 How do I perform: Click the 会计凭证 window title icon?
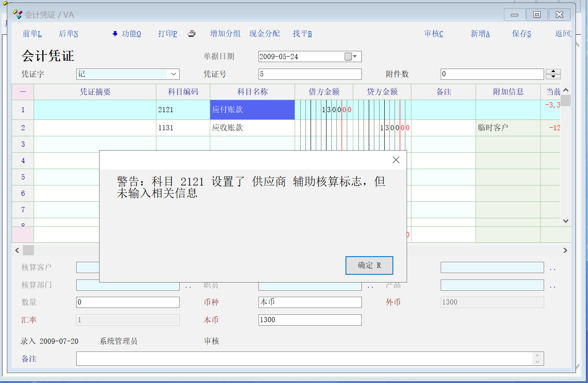(x=18, y=15)
